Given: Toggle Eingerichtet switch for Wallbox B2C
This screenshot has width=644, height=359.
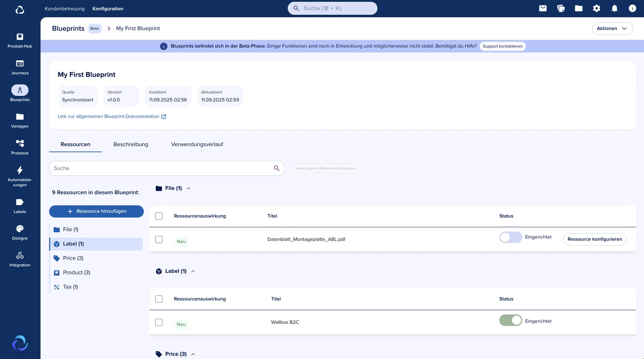Looking at the screenshot, I should (x=511, y=320).
